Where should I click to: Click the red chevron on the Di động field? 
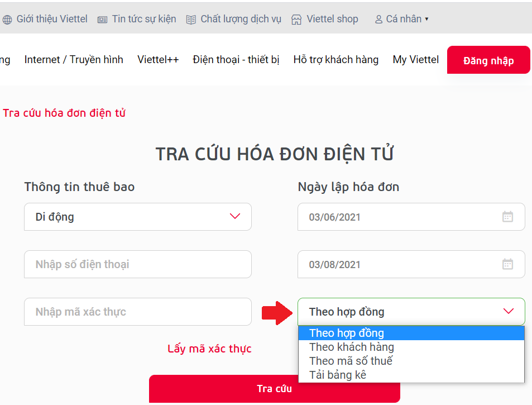tap(235, 217)
